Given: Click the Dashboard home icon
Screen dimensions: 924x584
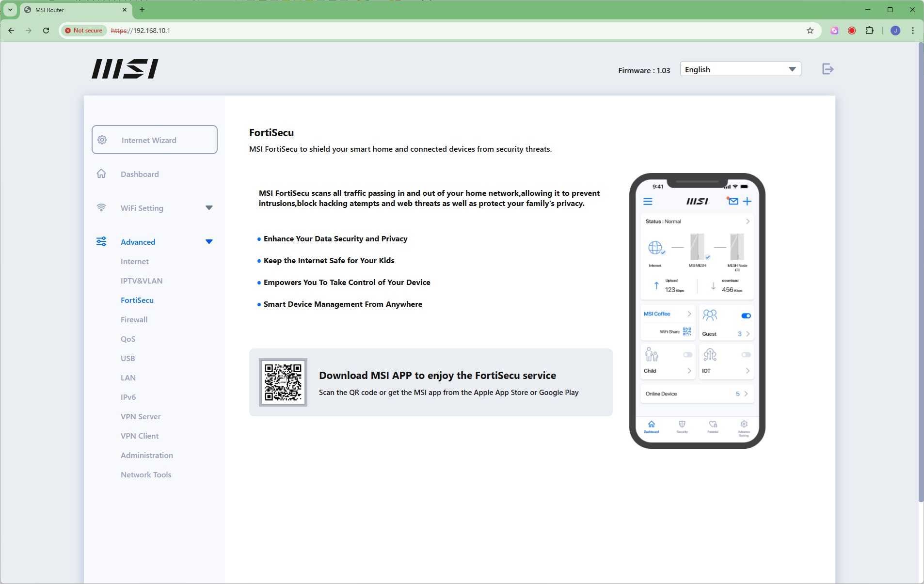Looking at the screenshot, I should pyautogui.click(x=101, y=174).
